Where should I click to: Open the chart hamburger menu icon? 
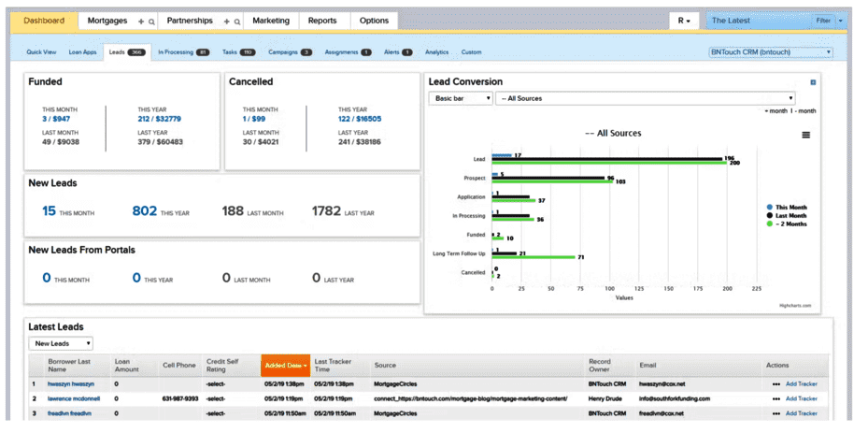click(805, 135)
